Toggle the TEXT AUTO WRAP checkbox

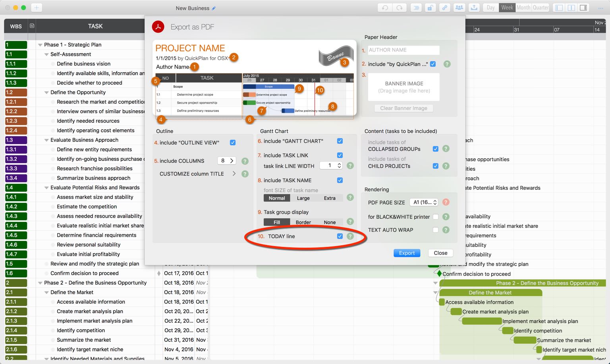tap(436, 230)
